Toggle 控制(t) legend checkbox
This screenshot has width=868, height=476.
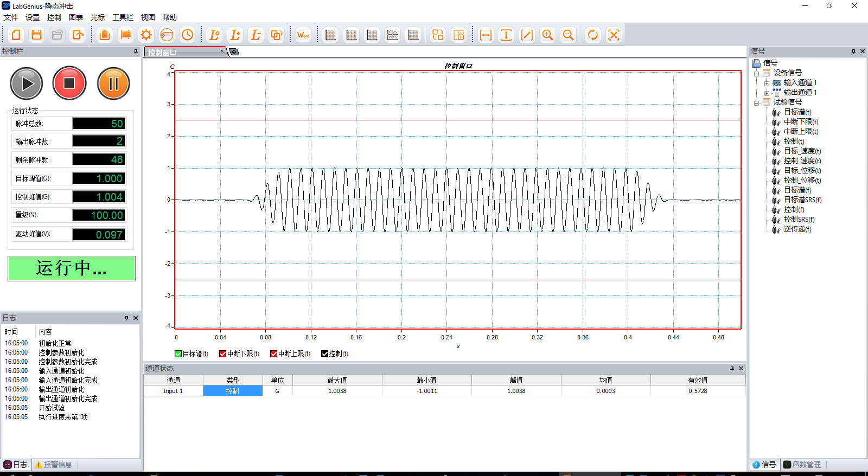point(324,353)
